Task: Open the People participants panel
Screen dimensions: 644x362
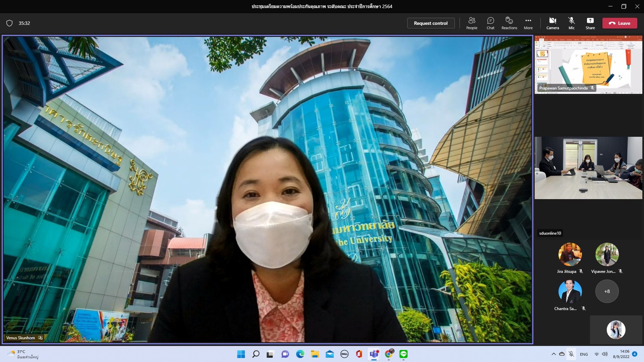Action: point(471,23)
